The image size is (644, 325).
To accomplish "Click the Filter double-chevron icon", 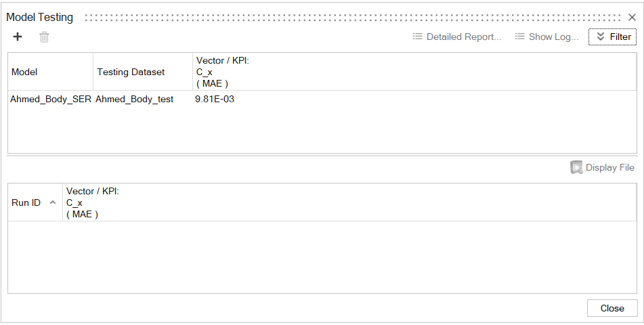I will coord(600,37).
